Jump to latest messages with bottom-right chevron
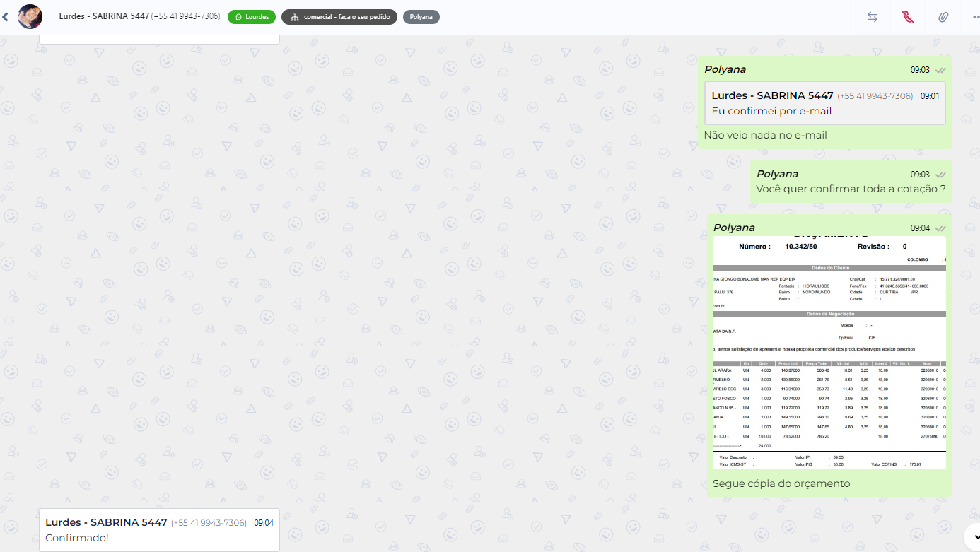This screenshot has width=980, height=552. pyautogui.click(x=974, y=535)
